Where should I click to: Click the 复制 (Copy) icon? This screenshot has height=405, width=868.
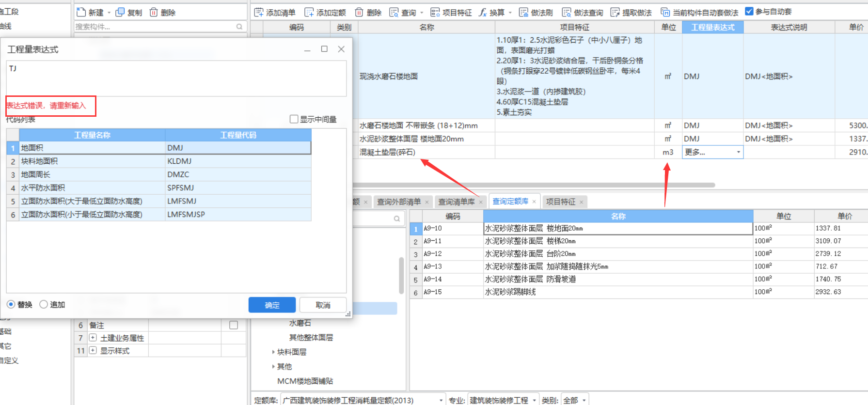pos(120,12)
